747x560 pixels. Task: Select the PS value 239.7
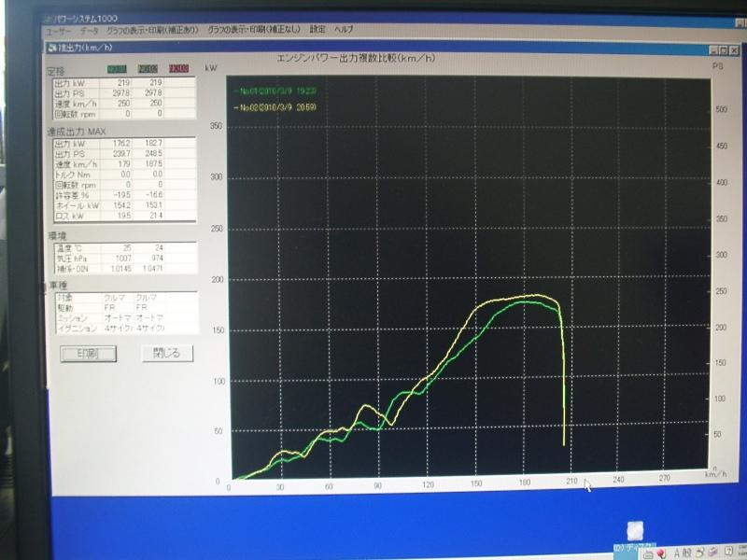click(x=121, y=154)
